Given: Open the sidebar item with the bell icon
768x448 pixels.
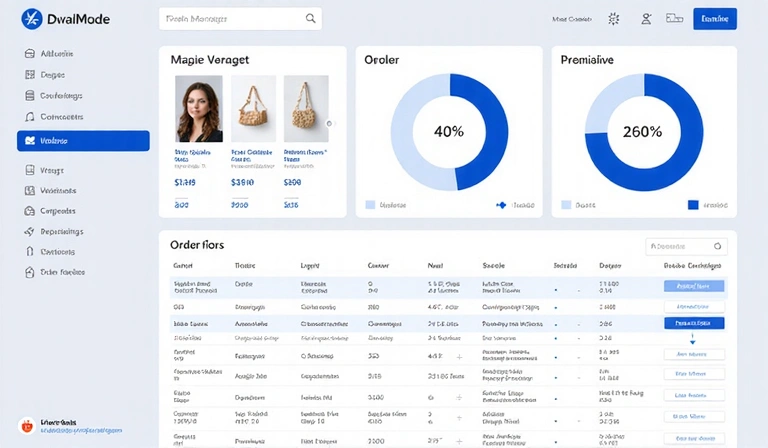Looking at the screenshot, I should tap(54, 117).
